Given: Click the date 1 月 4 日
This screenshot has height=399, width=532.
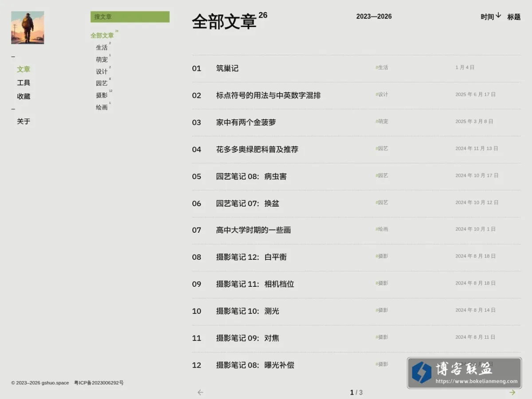Looking at the screenshot, I should pos(465,67).
